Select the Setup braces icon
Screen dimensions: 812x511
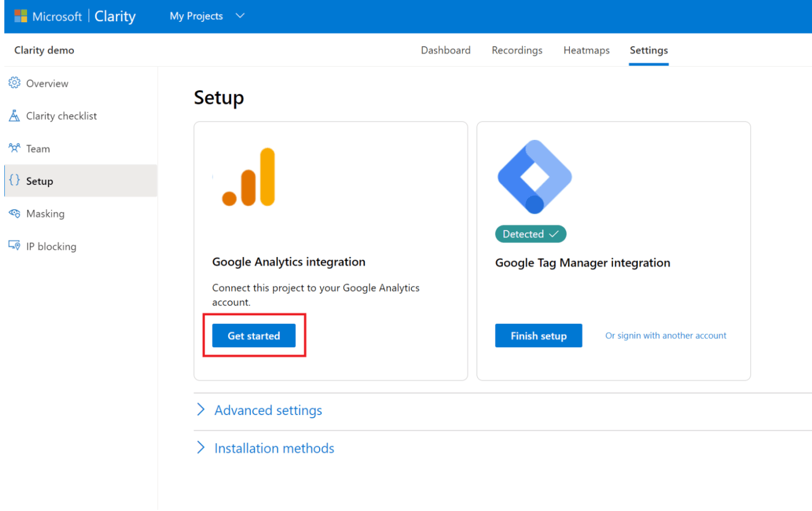[x=15, y=181]
